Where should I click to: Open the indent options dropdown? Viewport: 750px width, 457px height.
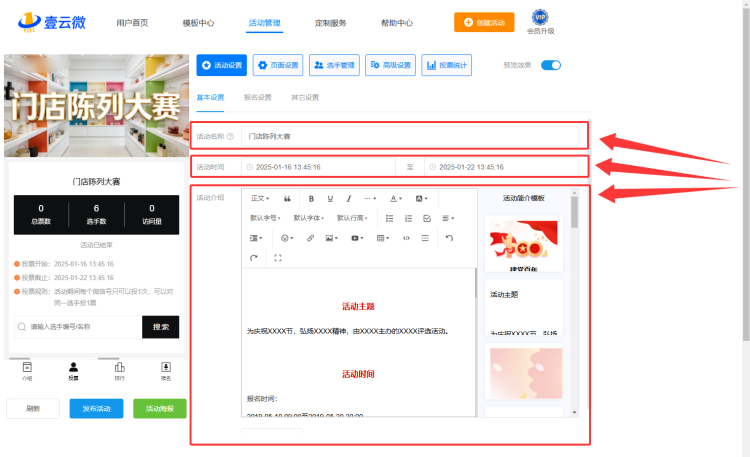coord(256,238)
